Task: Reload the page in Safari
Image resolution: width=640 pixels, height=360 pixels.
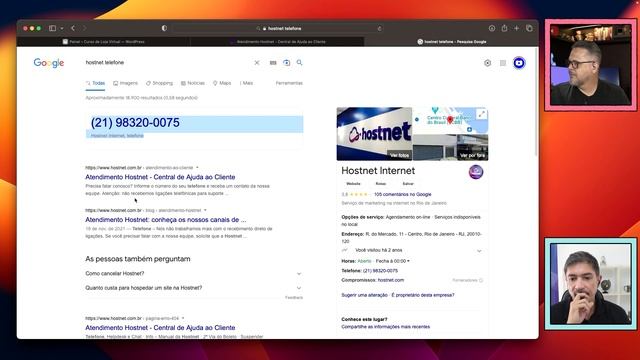Action: (x=380, y=29)
